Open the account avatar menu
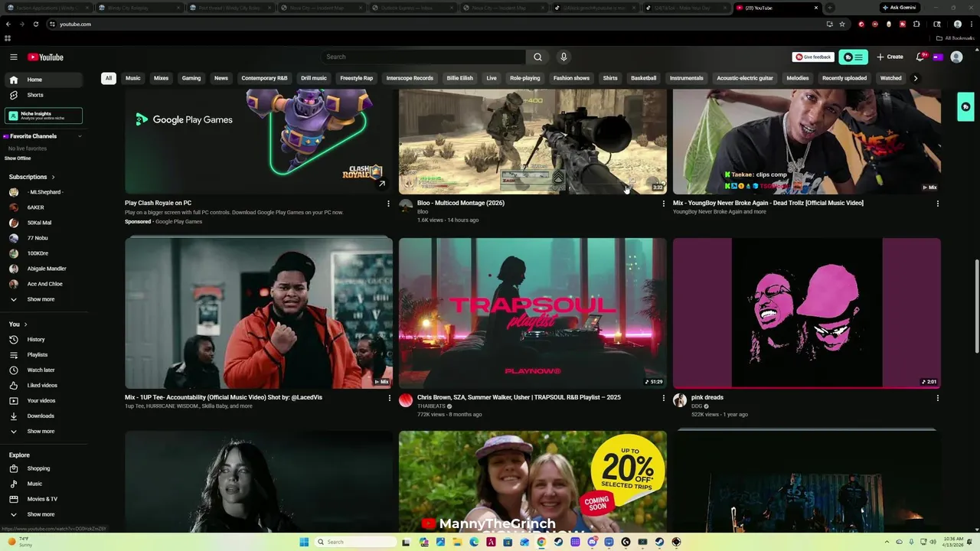The image size is (980, 551). [956, 57]
